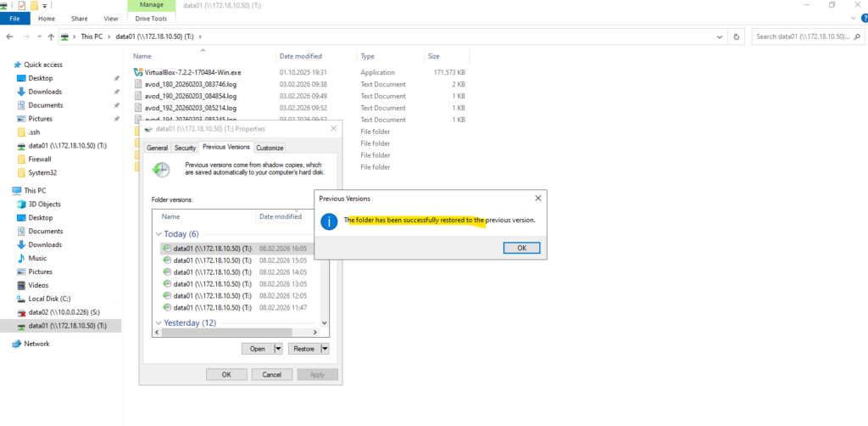The height and width of the screenshot is (426, 868).
Task: Click the Open button in Properties
Action: coord(258,349)
